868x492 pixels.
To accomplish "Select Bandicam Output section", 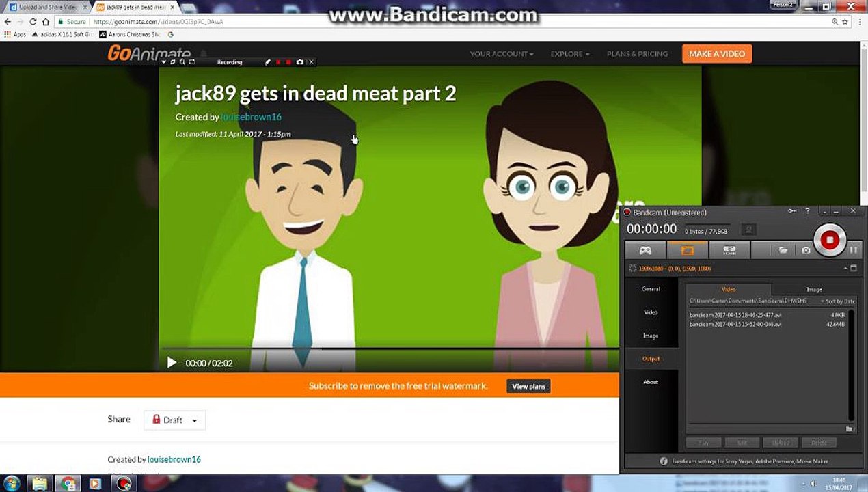I will pyautogui.click(x=651, y=359).
